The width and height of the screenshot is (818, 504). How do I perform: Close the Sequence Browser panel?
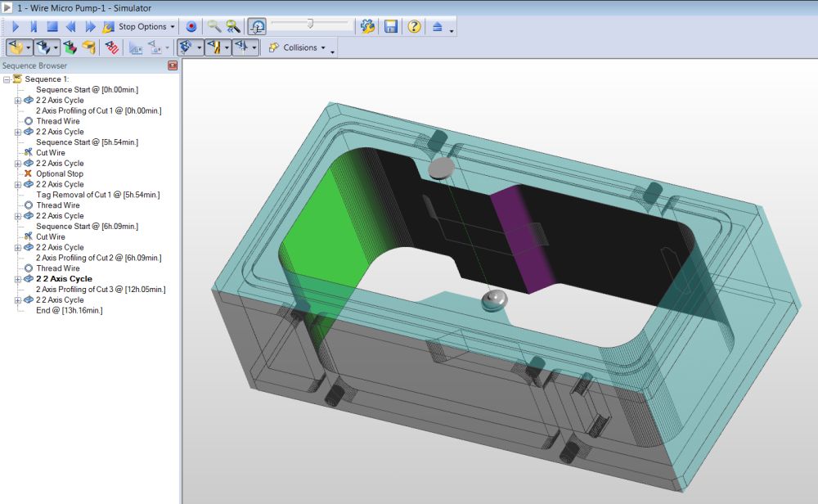173,65
